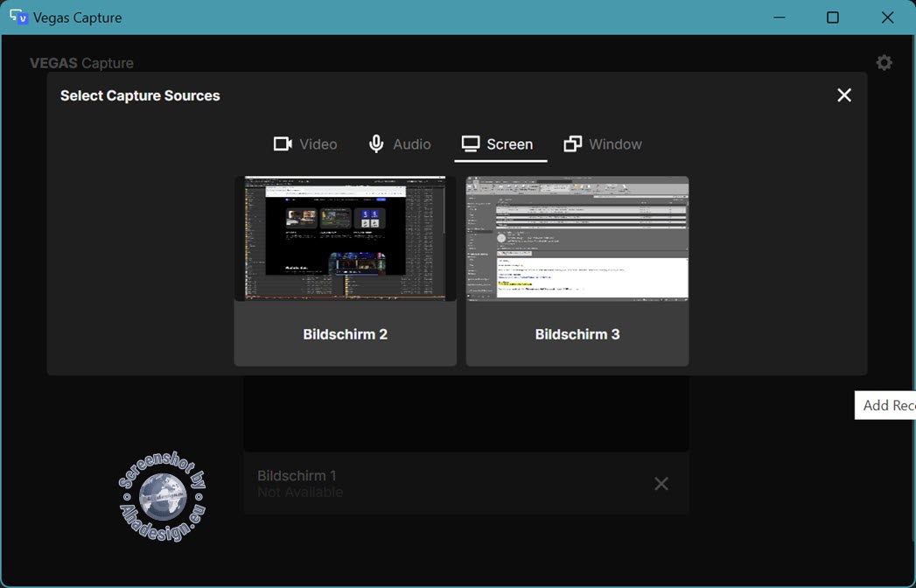Click the Bildschirm 1 Not Available entry

coord(466,483)
